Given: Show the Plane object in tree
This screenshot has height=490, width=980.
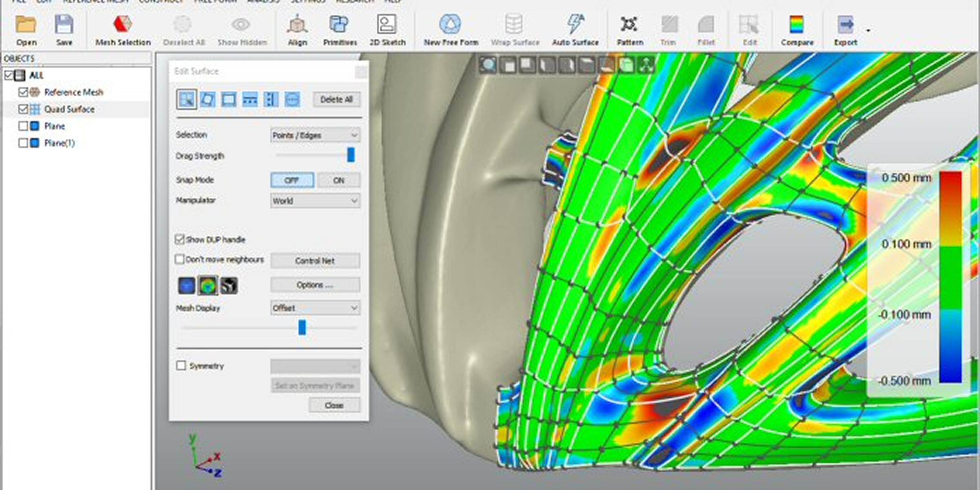Looking at the screenshot, I should 23,126.
